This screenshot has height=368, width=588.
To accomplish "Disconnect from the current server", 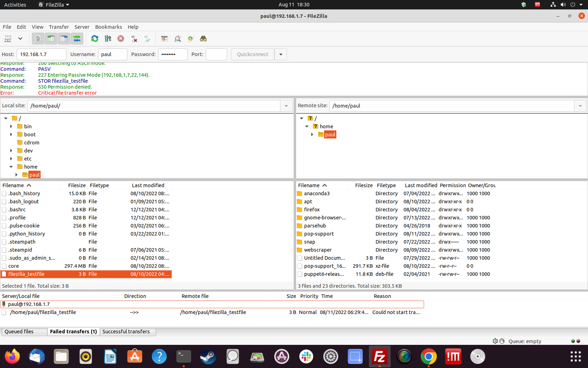I will point(134,39).
